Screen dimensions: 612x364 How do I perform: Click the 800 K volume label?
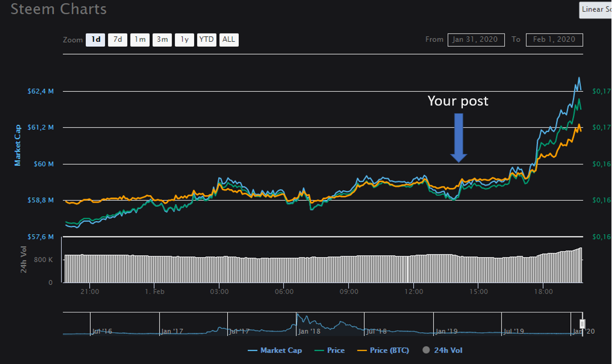(x=43, y=260)
